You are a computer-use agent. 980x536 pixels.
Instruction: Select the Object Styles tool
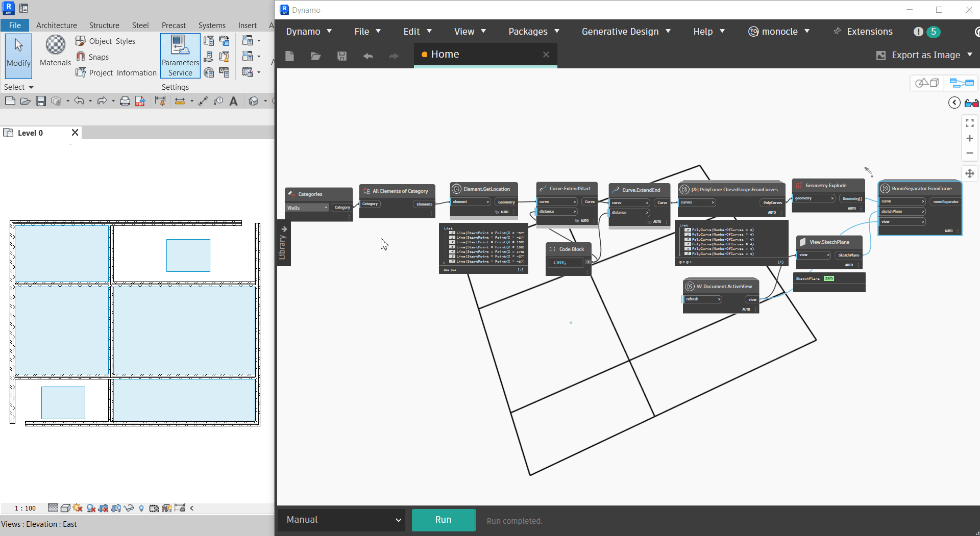(x=112, y=41)
